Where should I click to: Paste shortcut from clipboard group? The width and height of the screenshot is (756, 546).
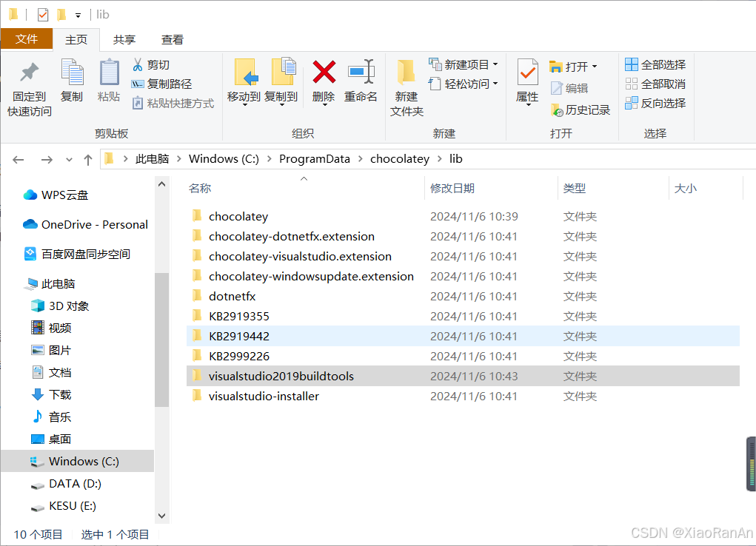tap(173, 103)
